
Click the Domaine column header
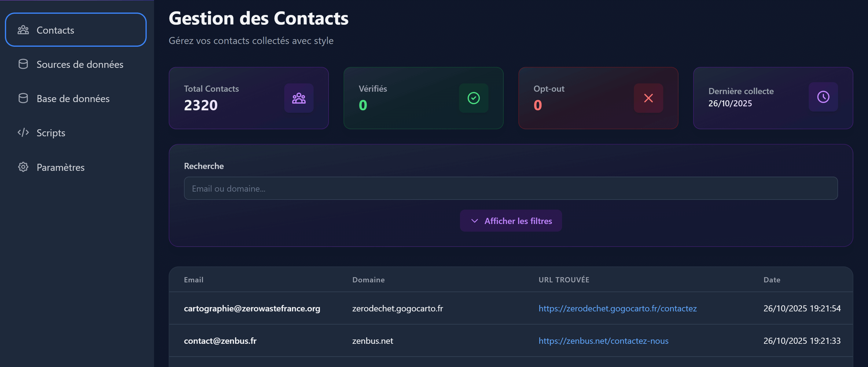[368, 280]
